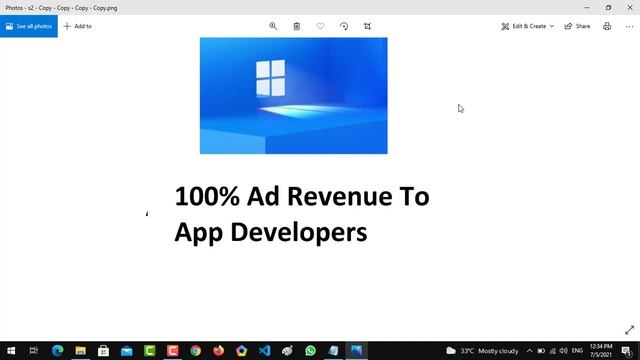Image resolution: width=640 pixels, height=360 pixels.
Task: Open See all photos view
Action: 29,26
